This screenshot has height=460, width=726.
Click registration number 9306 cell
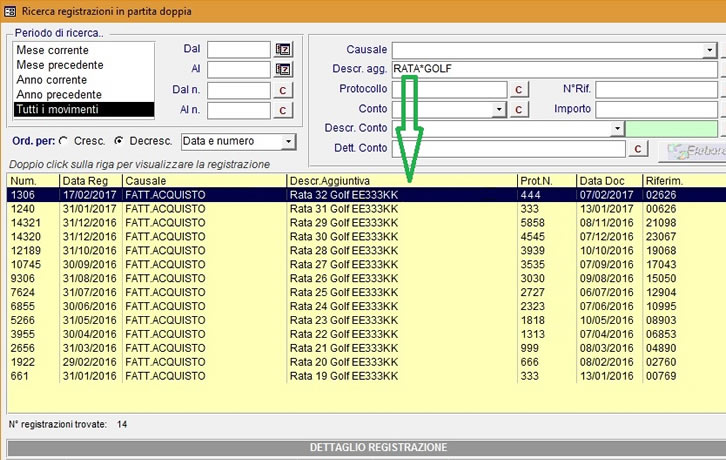23,278
